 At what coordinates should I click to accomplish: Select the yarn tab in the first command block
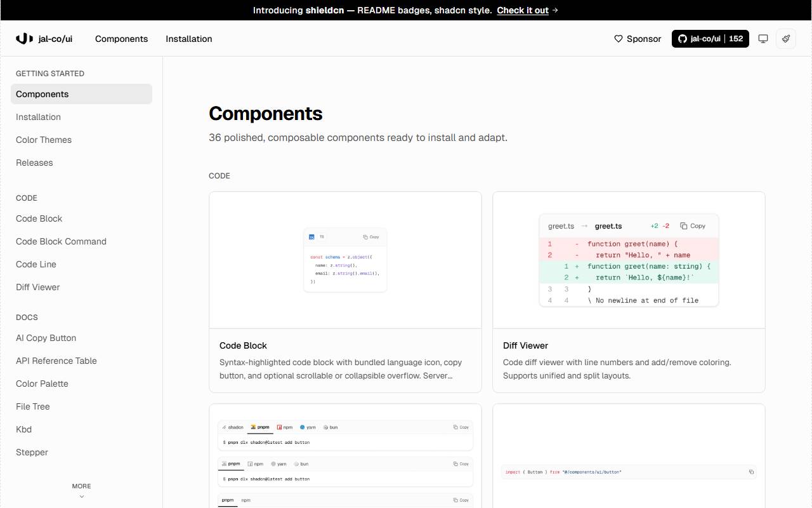(308, 427)
